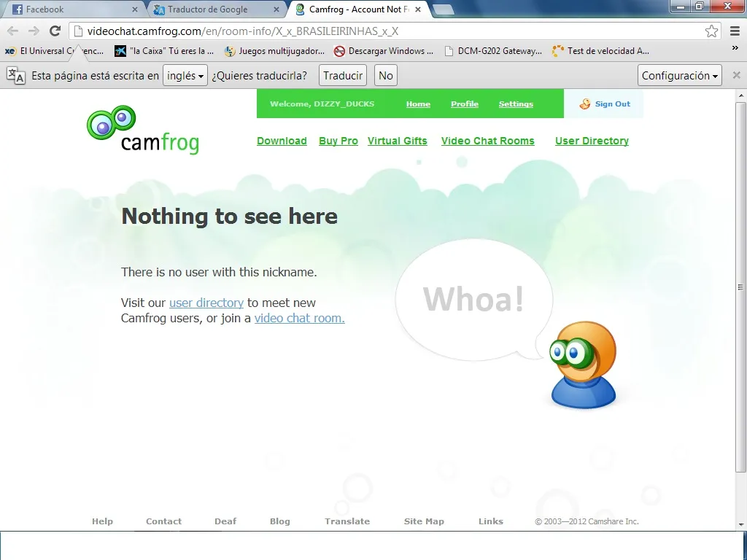Open the Chrome menu icon
Image resolution: width=747 pixels, height=560 pixels.
[735, 31]
